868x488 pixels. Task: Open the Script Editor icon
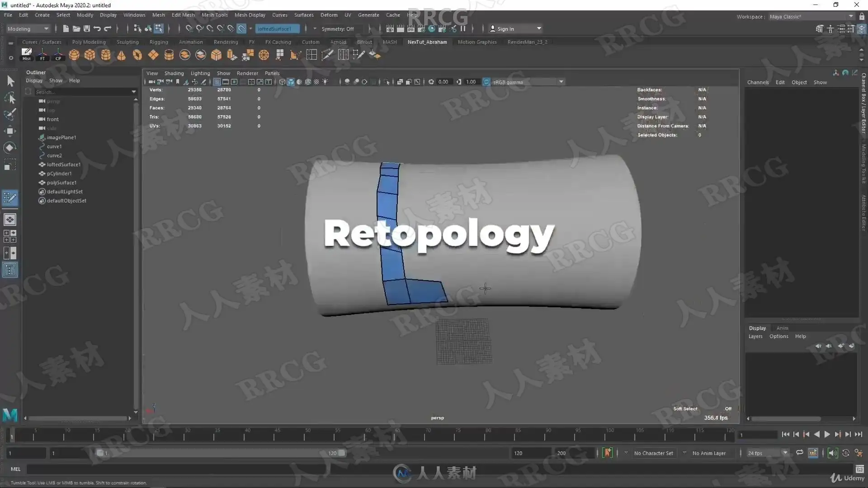859,469
